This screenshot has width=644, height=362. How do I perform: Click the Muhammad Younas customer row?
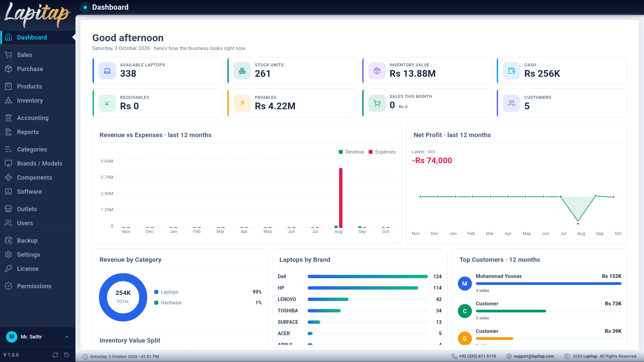pyautogui.click(x=540, y=283)
